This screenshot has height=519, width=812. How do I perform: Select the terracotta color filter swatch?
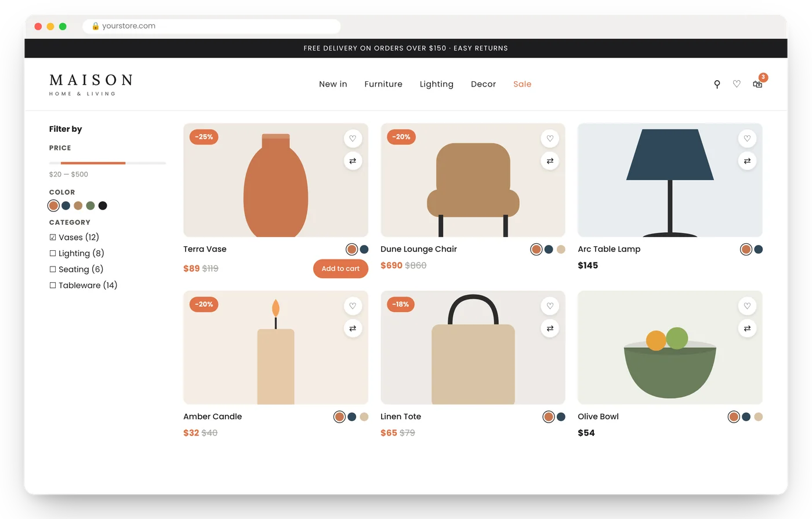[x=53, y=206]
